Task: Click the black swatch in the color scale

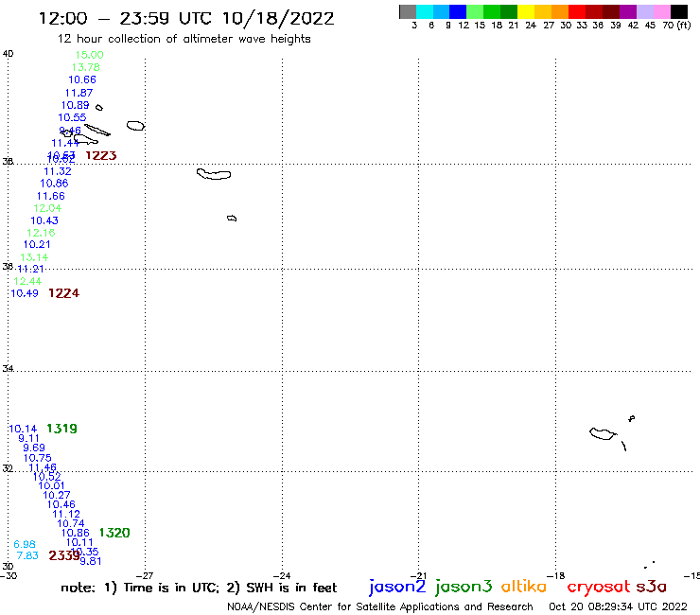Action: [678, 11]
